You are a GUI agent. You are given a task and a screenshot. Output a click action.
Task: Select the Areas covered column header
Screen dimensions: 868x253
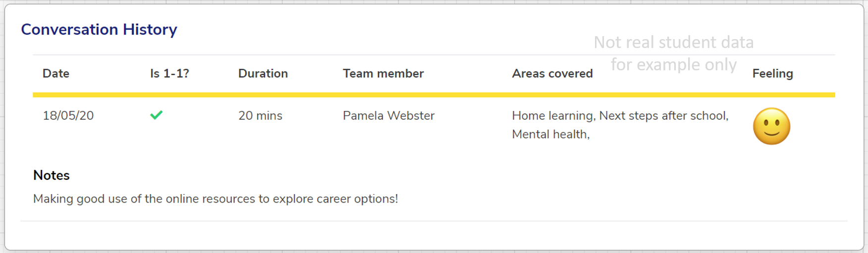552,74
